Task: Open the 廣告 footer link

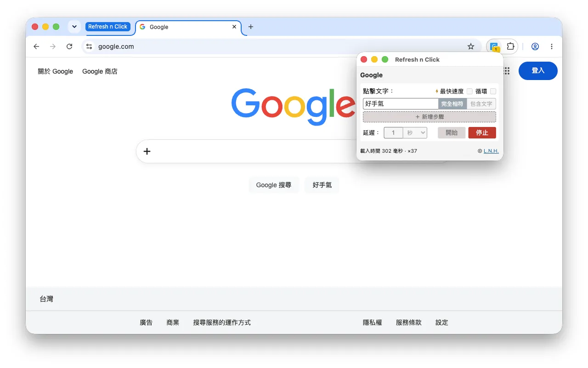Action: [x=146, y=322]
